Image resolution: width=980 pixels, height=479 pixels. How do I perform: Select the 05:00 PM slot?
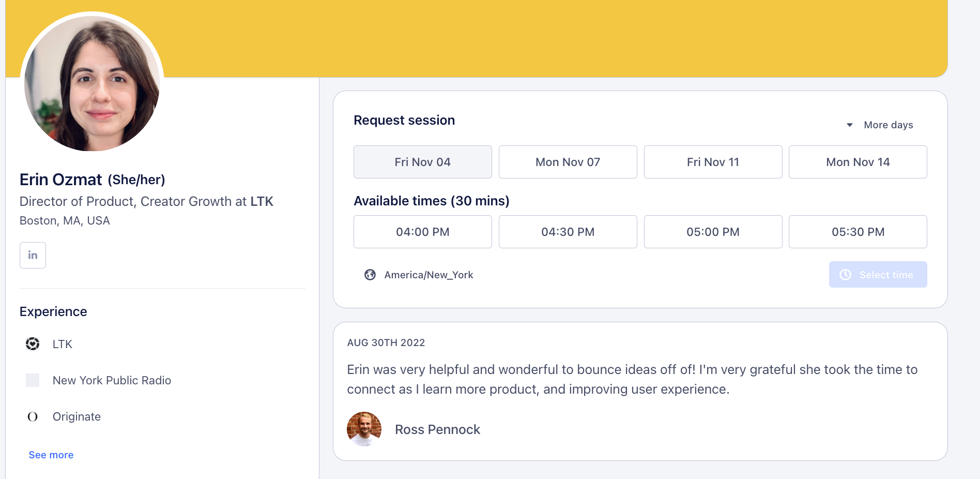click(713, 232)
